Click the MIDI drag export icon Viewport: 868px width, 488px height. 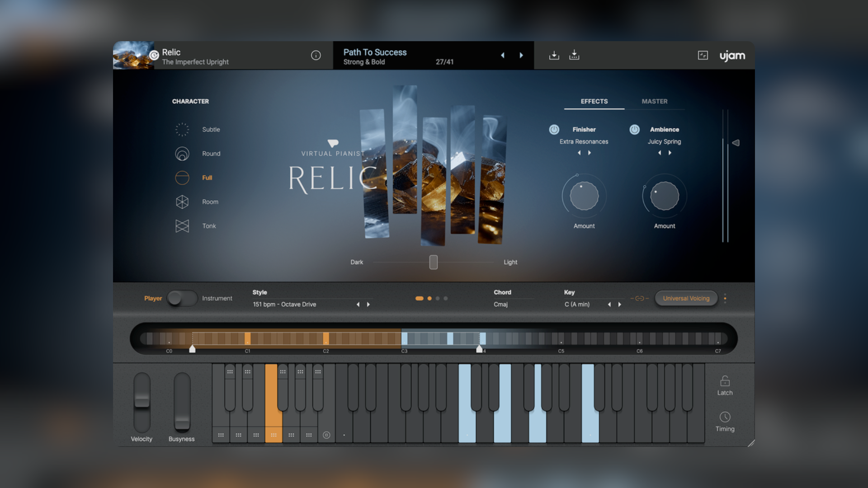[x=554, y=55]
